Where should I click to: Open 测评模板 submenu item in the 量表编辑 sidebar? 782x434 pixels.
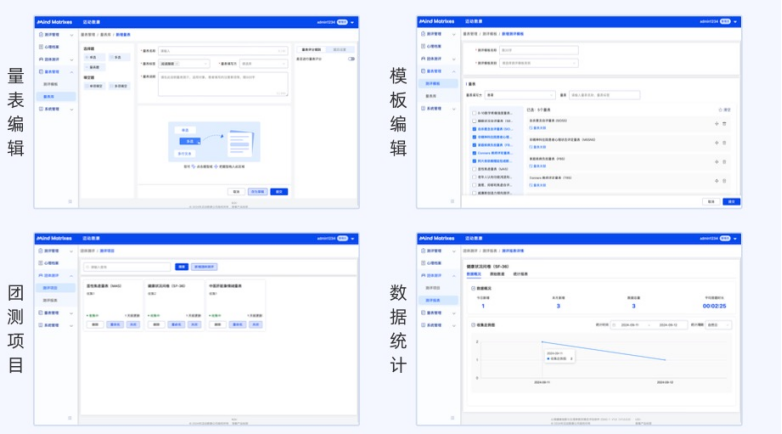pyautogui.click(x=50, y=84)
